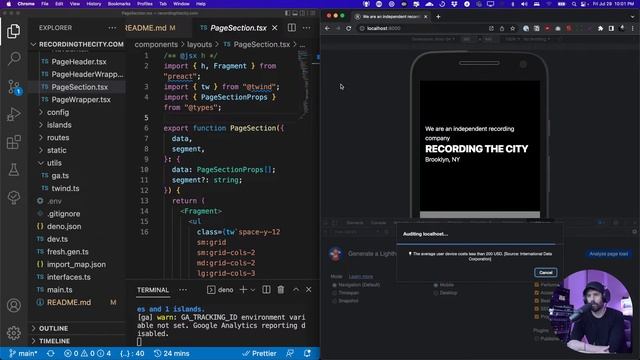Click Analyze page load button
Viewport: 640px width, 360px height.
point(609,254)
